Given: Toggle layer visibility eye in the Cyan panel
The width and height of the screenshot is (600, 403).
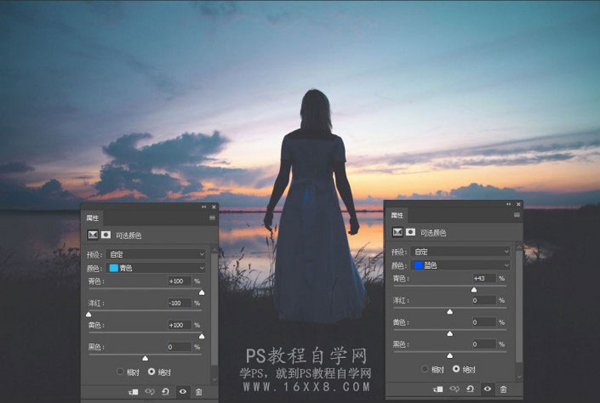Looking at the screenshot, I should 183,392.
